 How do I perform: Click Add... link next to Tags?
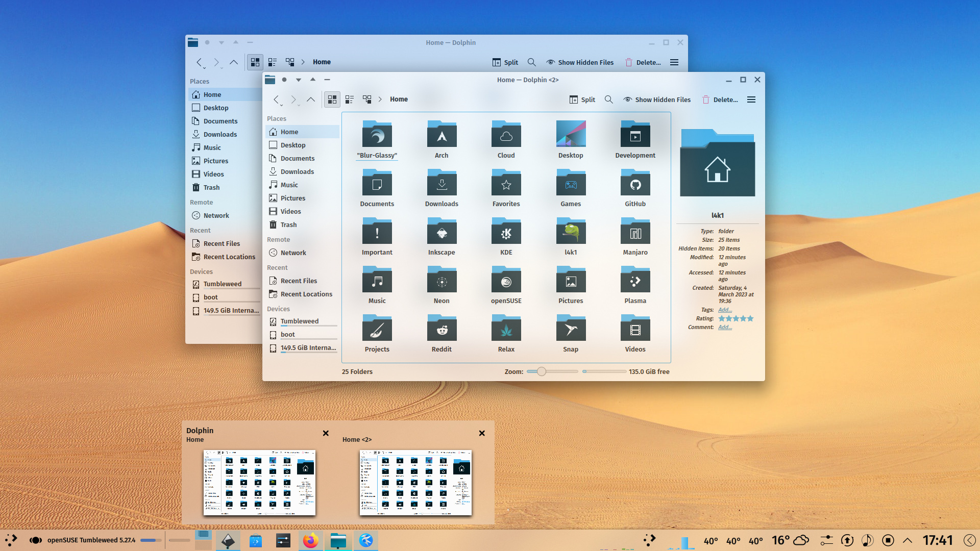(x=725, y=310)
